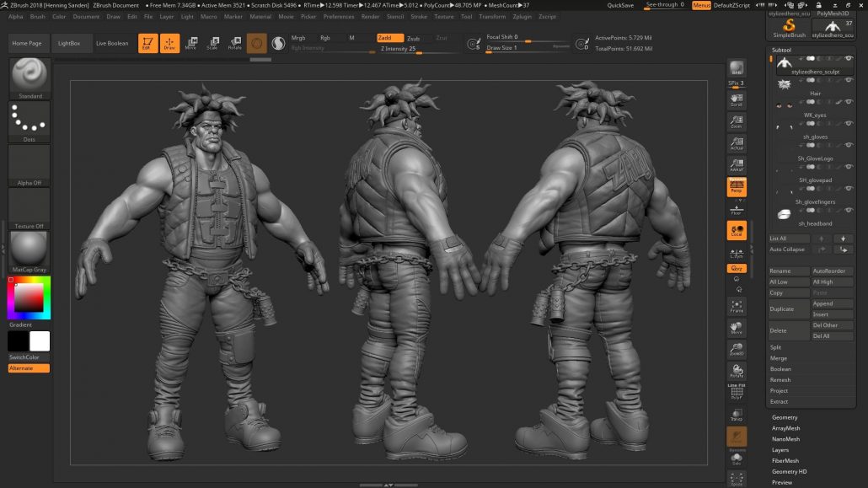This screenshot has width=868, height=488.
Task: Toggle the Floor grid button
Action: point(737,209)
